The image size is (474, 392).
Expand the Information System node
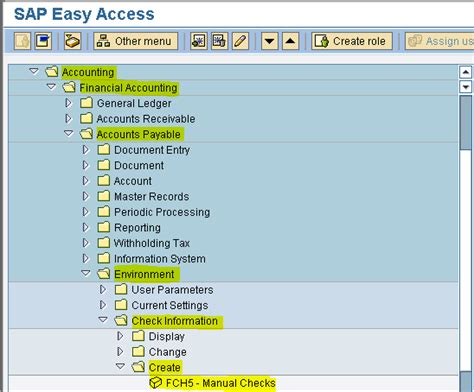pos(86,258)
